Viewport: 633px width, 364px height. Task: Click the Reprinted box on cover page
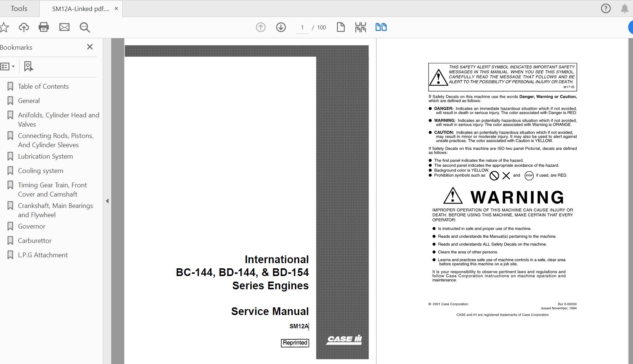(x=295, y=343)
